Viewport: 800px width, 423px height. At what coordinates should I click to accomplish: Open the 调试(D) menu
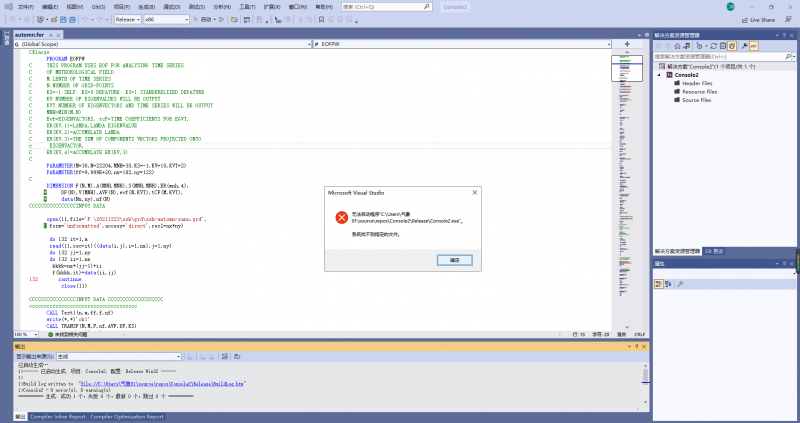coord(171,6)
